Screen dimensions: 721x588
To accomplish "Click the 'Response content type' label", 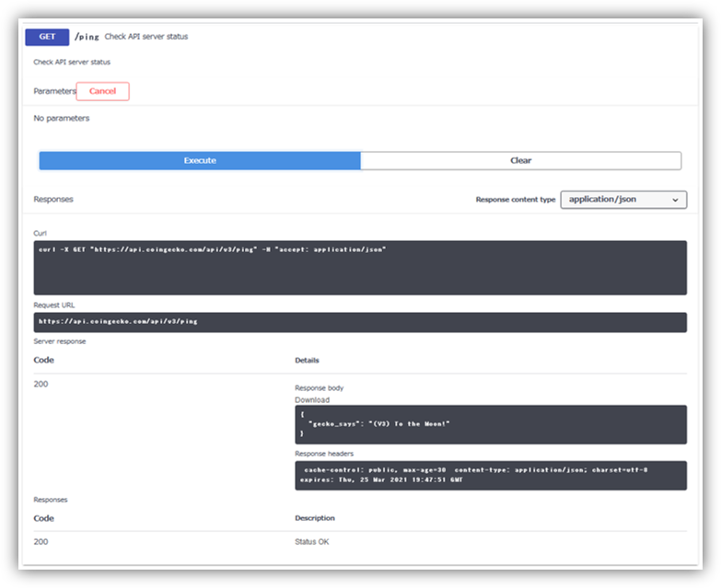I will [516, 200].
